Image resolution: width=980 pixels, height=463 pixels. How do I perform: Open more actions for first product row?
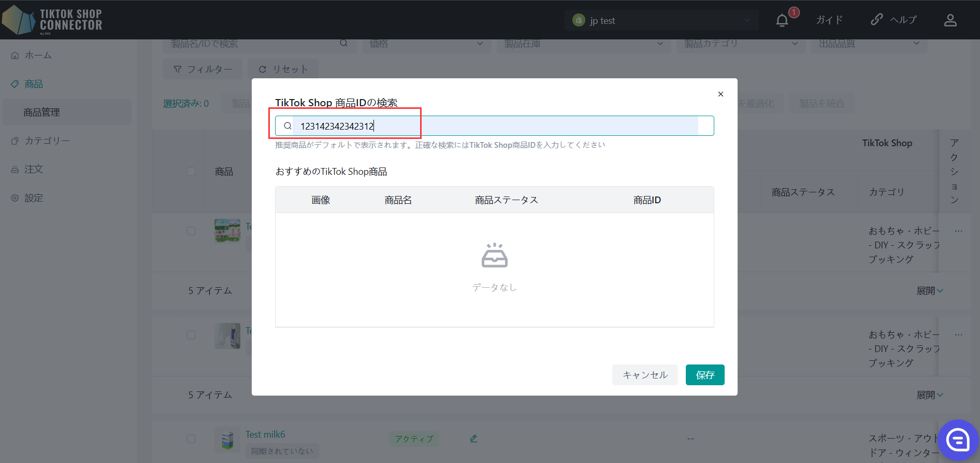tap(959, 231)
